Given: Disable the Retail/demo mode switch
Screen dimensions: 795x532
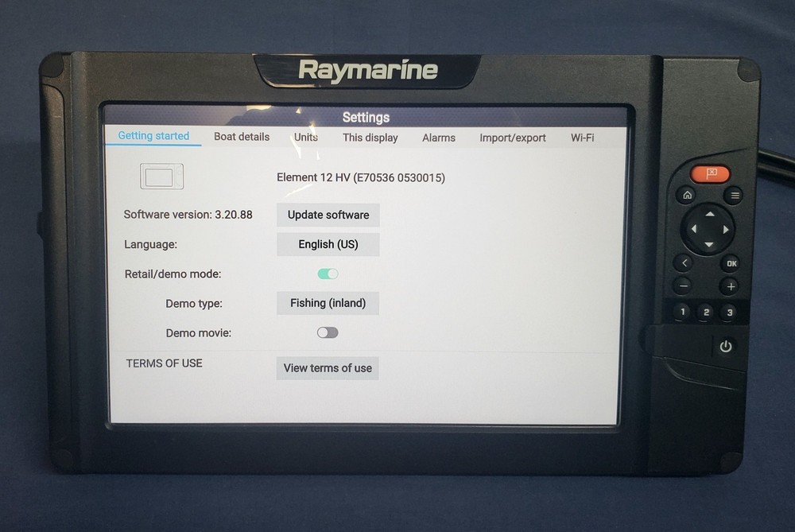Looking at the screenshot, I should pos(328,274).
